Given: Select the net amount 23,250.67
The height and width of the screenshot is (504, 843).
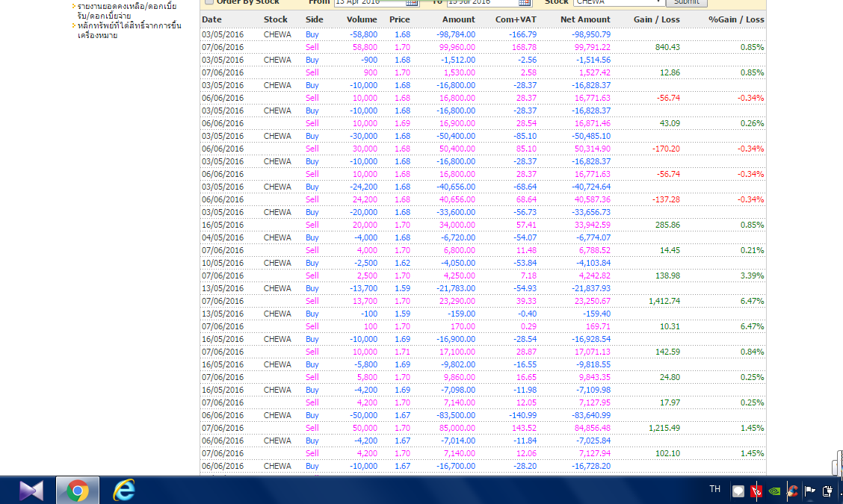Looking at the screenshot, I should click(x=593, y=302).
